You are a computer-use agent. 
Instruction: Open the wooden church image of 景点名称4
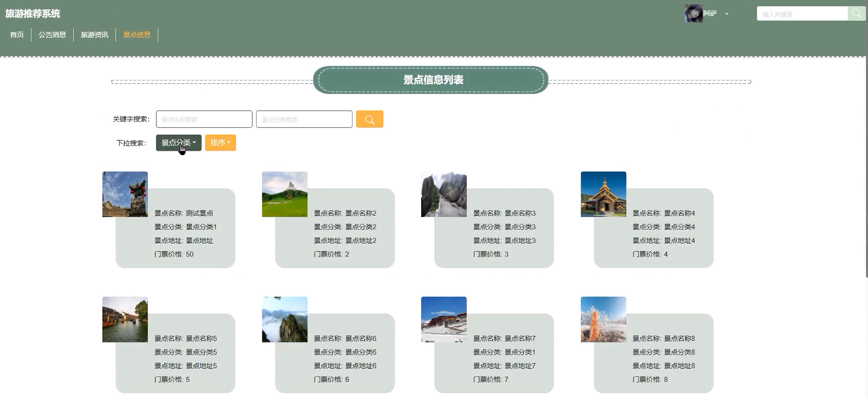coord(603,194)
